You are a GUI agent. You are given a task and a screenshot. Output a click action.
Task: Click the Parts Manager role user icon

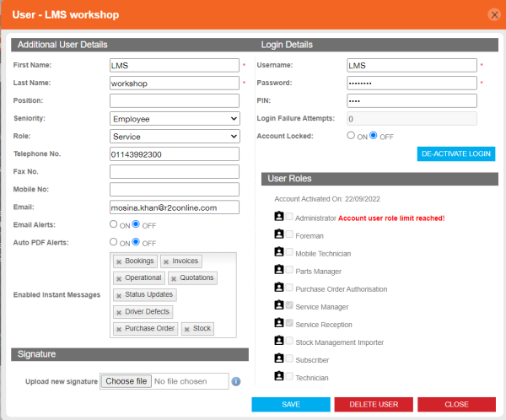279,271
